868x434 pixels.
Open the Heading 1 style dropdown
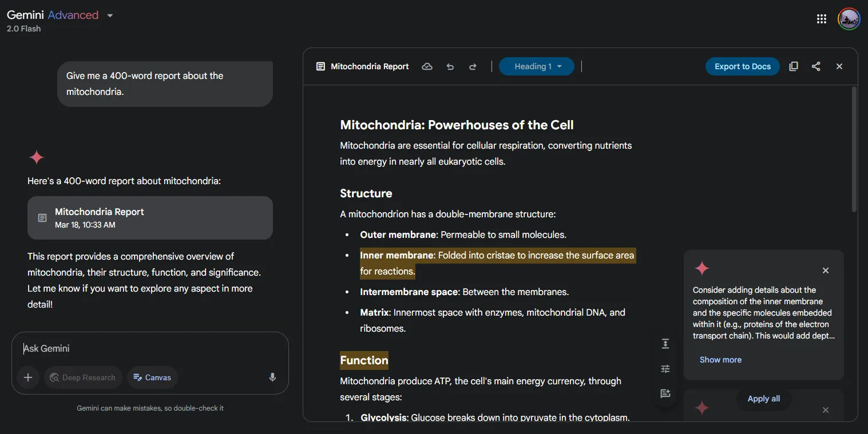coord(537,66)
